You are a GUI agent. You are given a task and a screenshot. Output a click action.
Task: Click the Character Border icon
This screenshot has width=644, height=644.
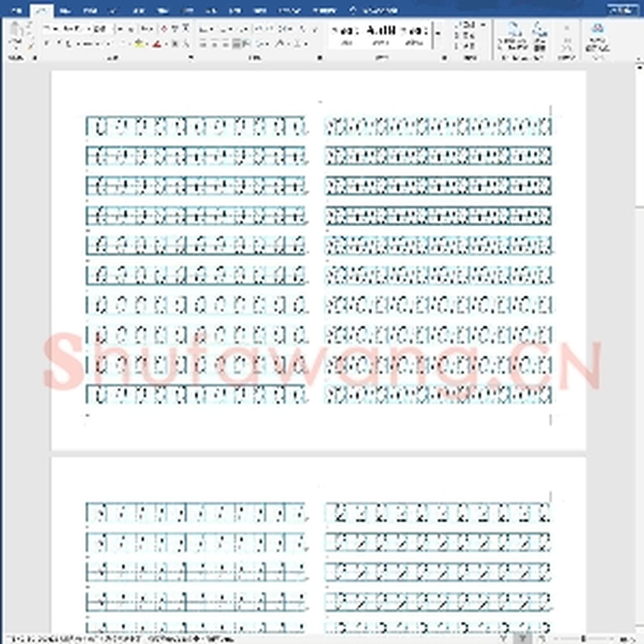pos(185,29)
